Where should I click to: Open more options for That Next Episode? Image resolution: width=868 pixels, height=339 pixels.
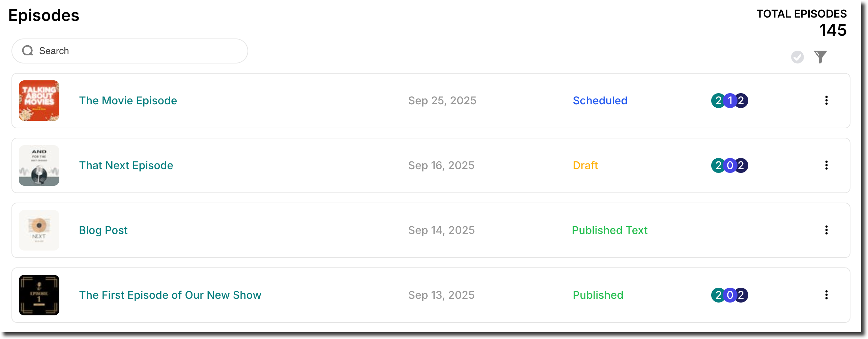click(x=826, y=165)
